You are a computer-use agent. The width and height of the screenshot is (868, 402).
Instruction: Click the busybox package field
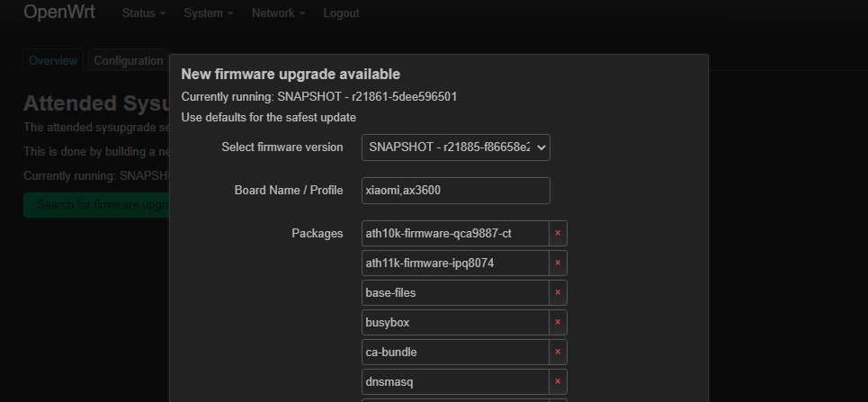(455, 322)
